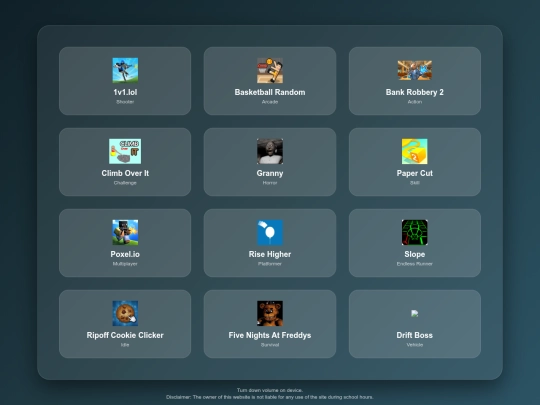This screenshot has height=405, width=540.
Task: Click the Poxel.io blocky character icon
Action: click(x=125, y=232)
